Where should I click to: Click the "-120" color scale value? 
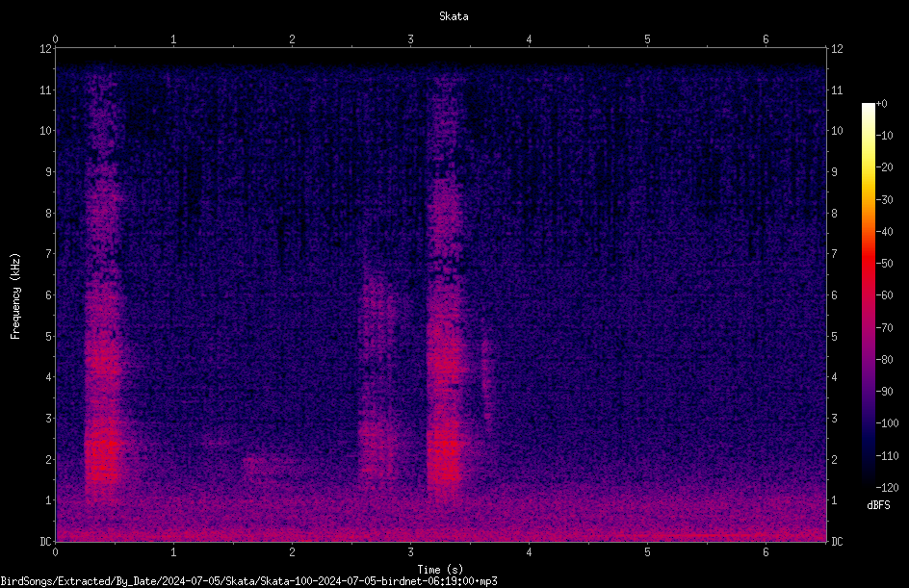pos(888,488)
